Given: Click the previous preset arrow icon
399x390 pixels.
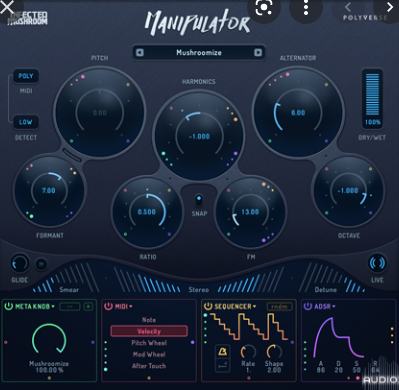Looking at the screenshot, I should (x=140, y=53).
